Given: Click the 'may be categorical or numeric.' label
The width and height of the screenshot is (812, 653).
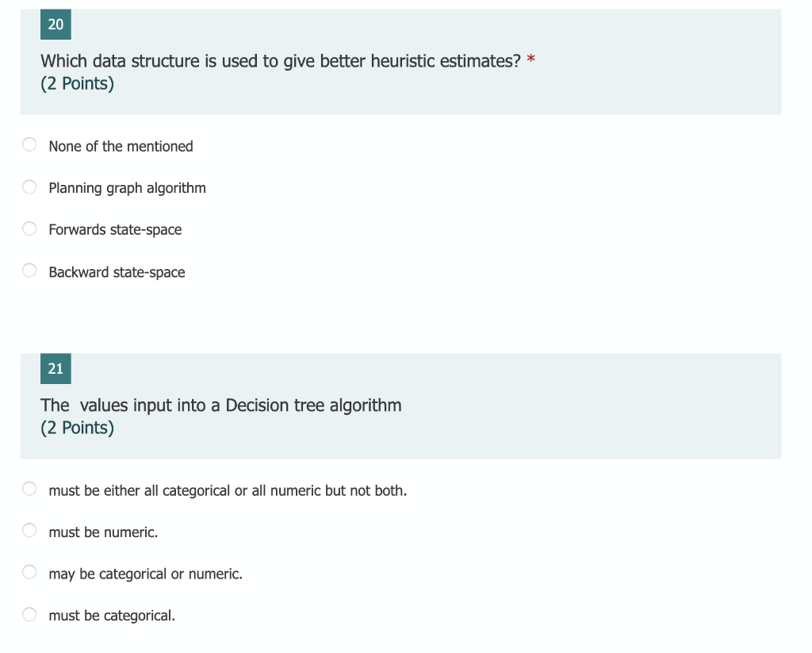Looking at the screenshot, I should click(x=145, y=574).
